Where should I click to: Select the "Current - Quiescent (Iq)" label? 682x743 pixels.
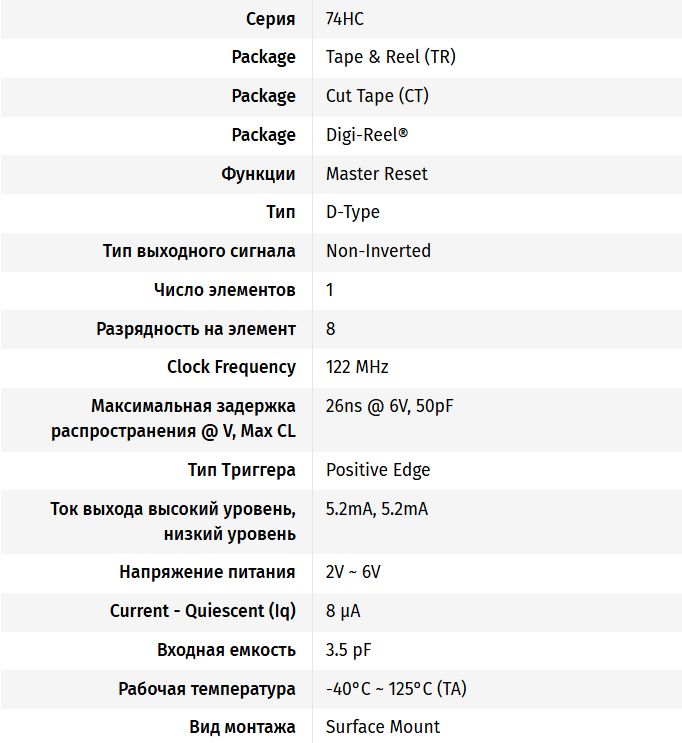(203, 611)
